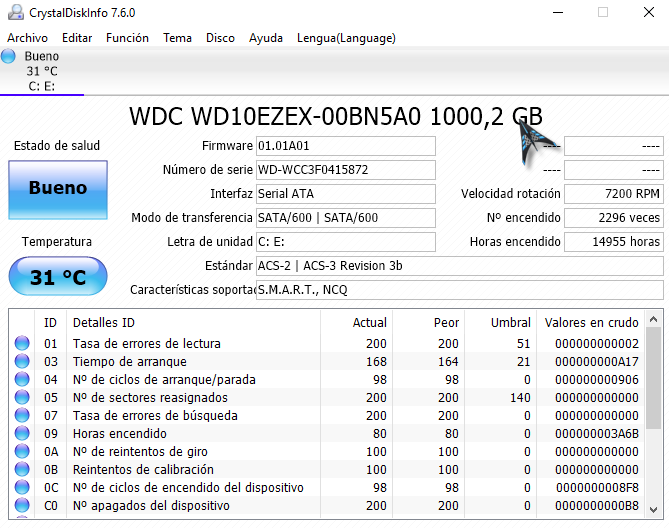Close the CrystalDiskInfo window

pyautogui.click(x=649, y=12)
